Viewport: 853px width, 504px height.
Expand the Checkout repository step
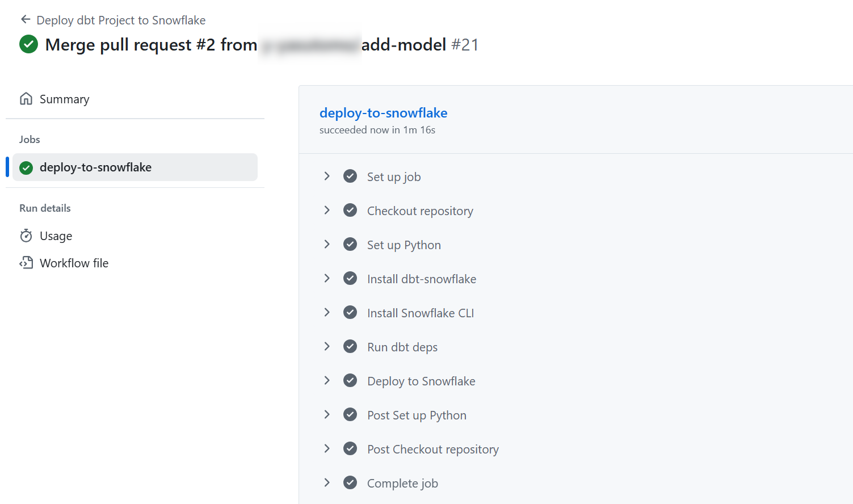[x=327, y=211]
